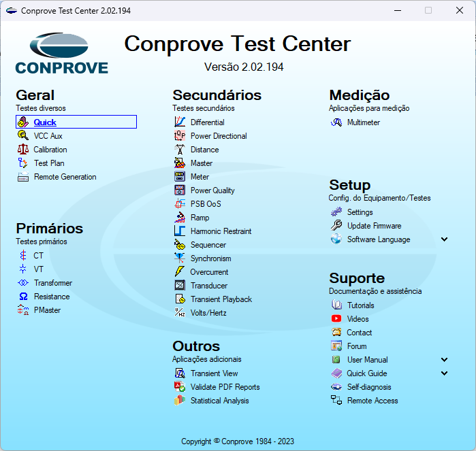This screenshot has width=476, height=451.
Task: Click the Remote Generation icon
Action: [x=22, y=176]
